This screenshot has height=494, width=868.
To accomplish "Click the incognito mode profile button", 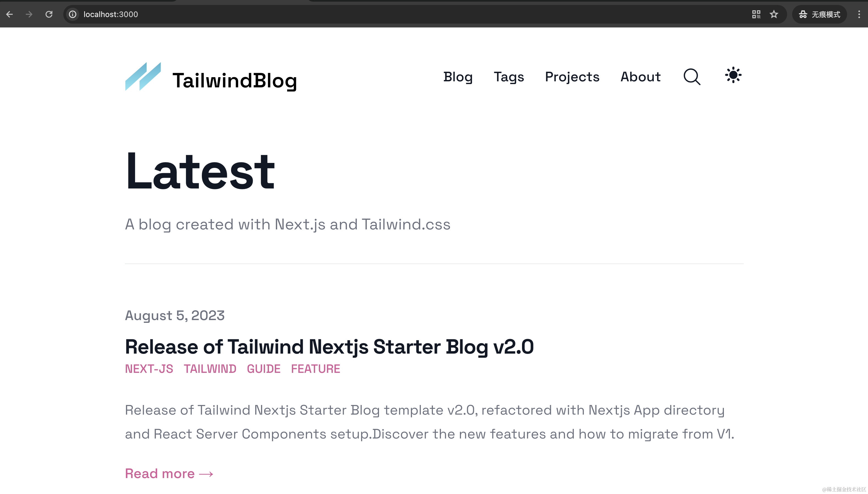I will [x=820, y=14].
